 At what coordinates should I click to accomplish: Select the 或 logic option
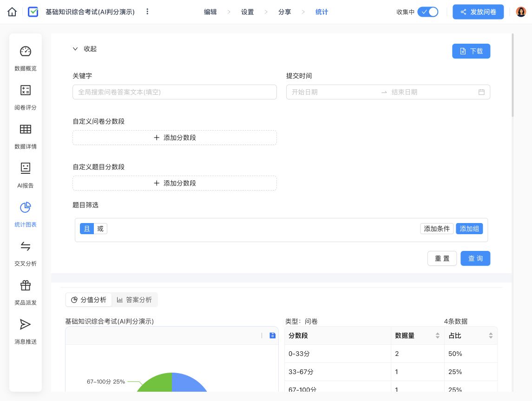[x=100, y=229]
